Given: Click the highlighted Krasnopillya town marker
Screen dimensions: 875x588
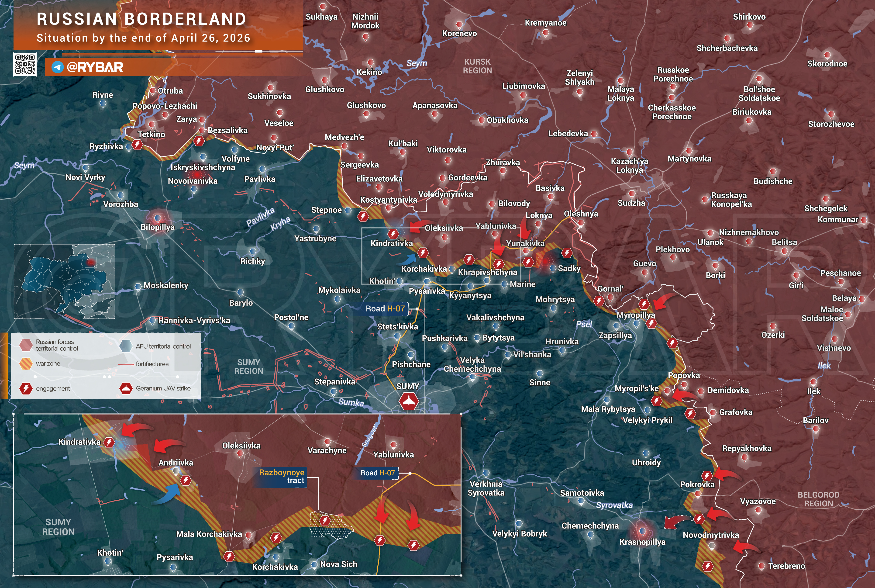Looking at the screenshot, I should (x=642, y=531).
